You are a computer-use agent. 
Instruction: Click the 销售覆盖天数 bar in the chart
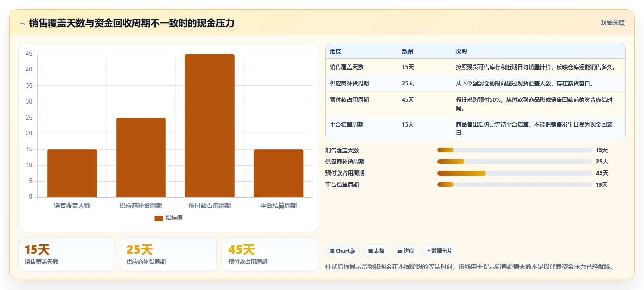coord(72,173)
